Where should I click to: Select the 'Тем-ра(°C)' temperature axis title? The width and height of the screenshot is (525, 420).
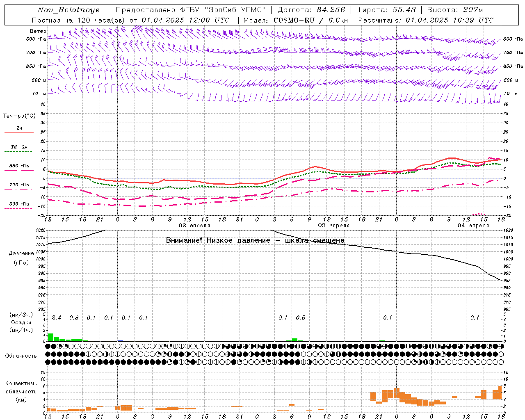click(x=19, y=116)
